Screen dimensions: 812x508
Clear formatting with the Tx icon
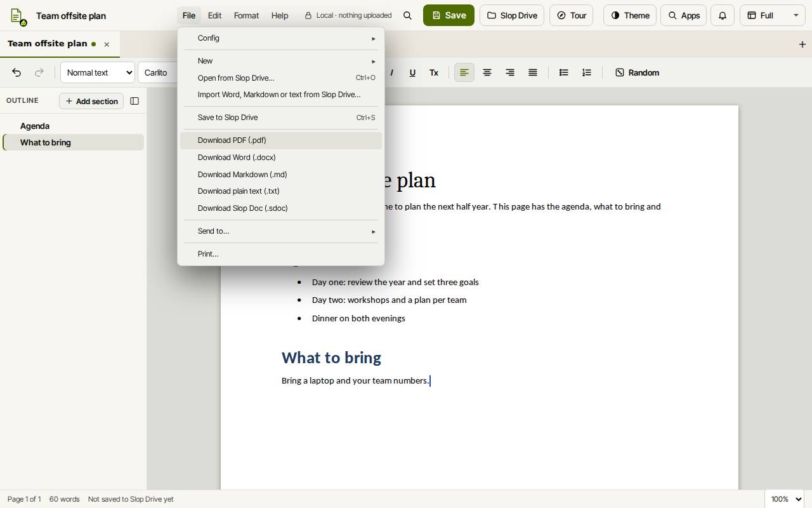click(x=434, y=72)
